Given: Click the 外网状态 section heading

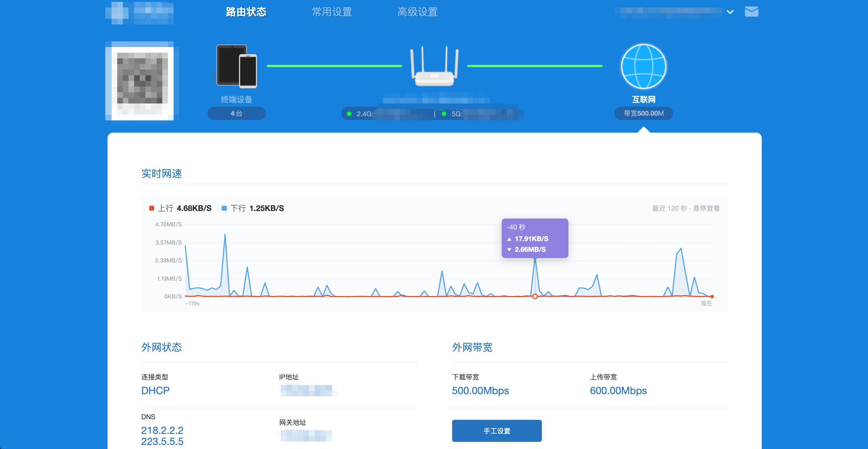Looking at the screenshot, I should pyautogui.click(x=161, y=347).
